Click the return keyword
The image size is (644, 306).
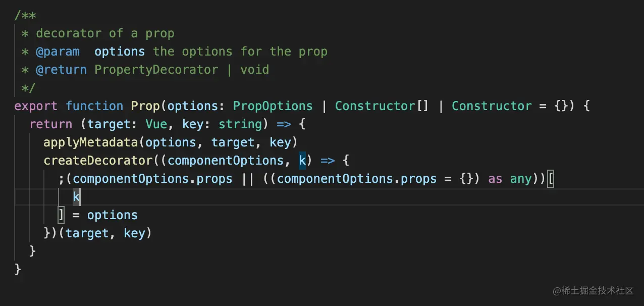tap(51, 124)
